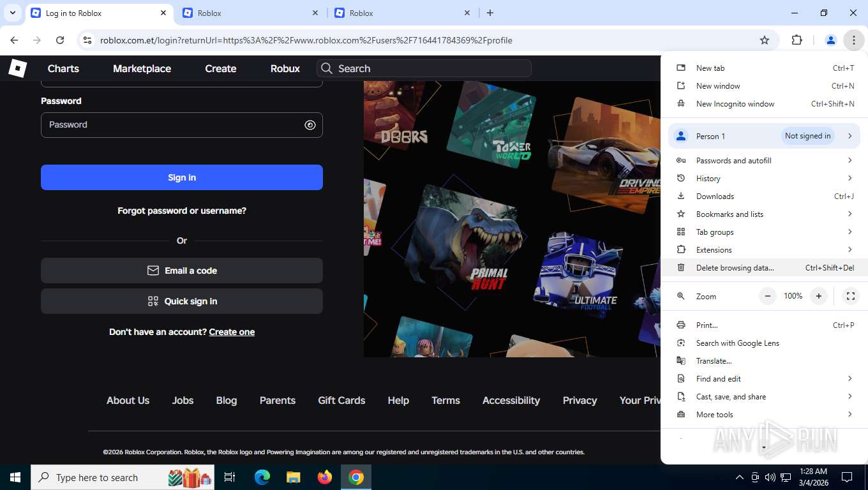This screenshot has width=868, height=490.
Task: Open Create in Roblox navigation
Action: tap(221, 68)
